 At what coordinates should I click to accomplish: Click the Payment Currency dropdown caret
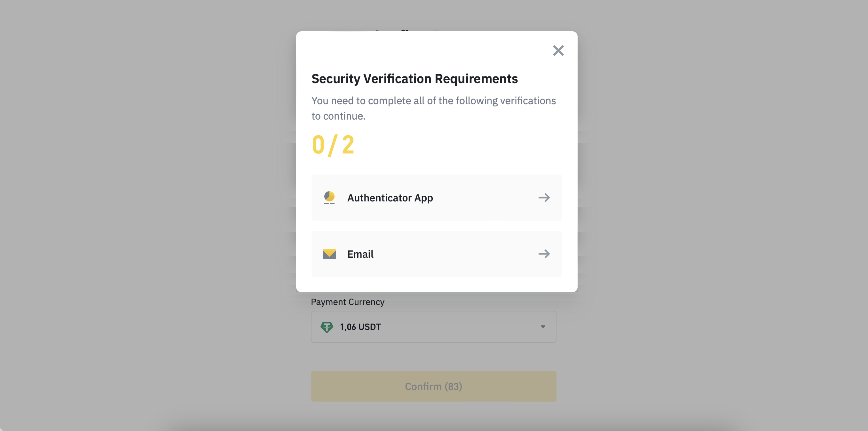[543, 326]
